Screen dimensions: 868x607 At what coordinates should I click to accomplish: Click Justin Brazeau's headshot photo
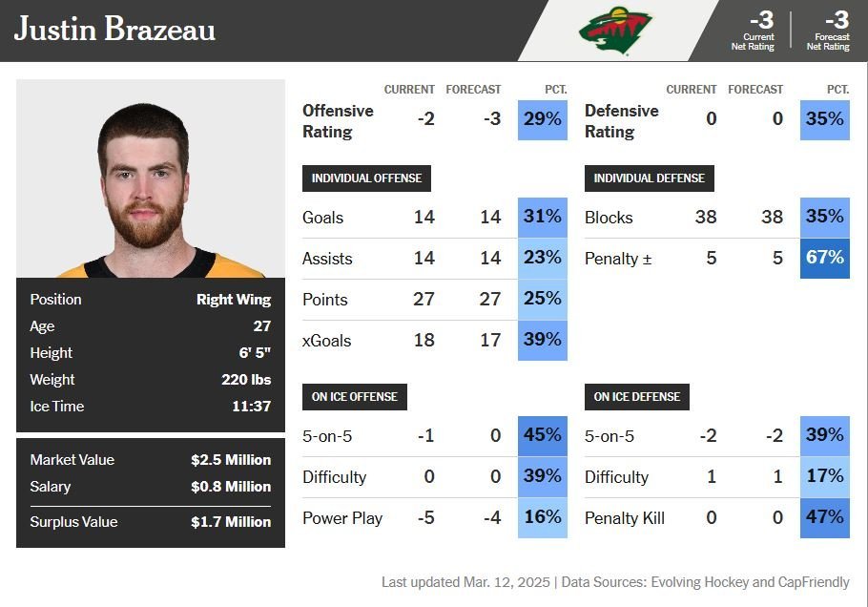(151, 178)
